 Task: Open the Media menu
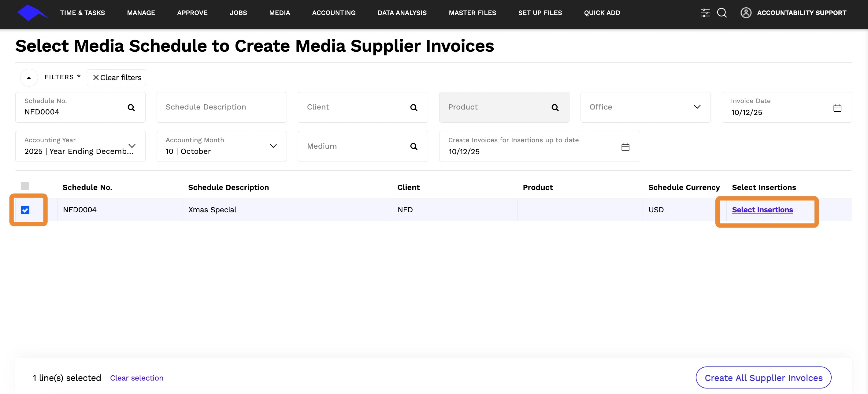pyautogui.click(x=279, y=13)
